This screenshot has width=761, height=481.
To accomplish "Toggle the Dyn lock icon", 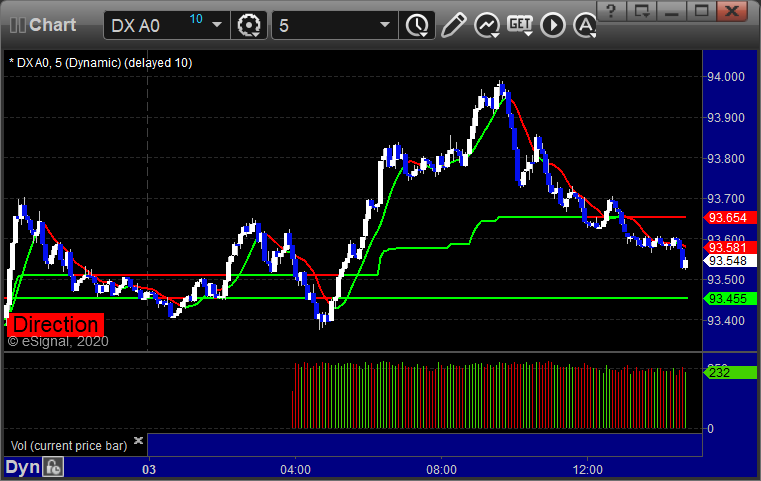I will click(53, 467).
